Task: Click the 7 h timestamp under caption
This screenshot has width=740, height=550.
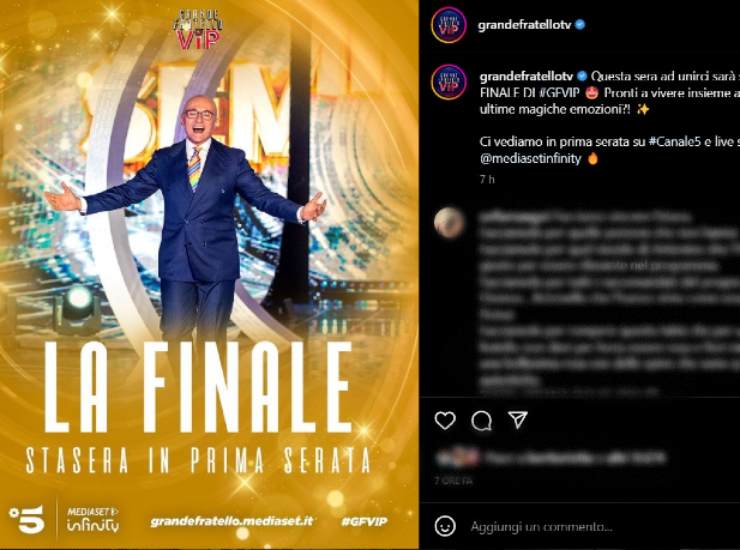Action: (487, 179)
